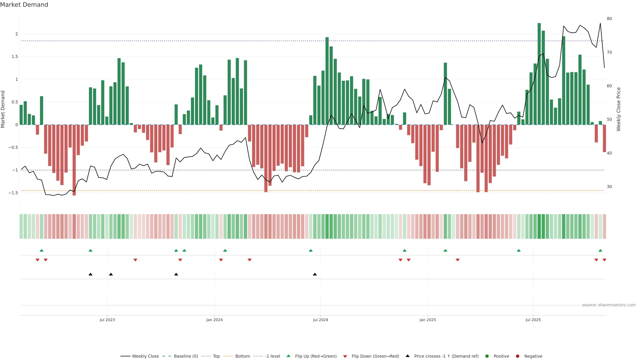The width and height of the screenshot is (644, 362).
Task: Click the green Positive circle legend icon
Action: [x=487, y=356]
